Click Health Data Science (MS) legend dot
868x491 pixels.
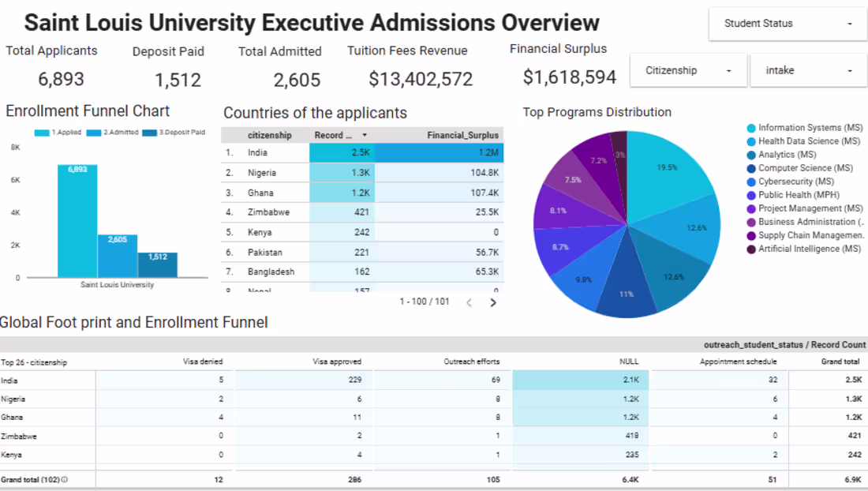(751, 141)
